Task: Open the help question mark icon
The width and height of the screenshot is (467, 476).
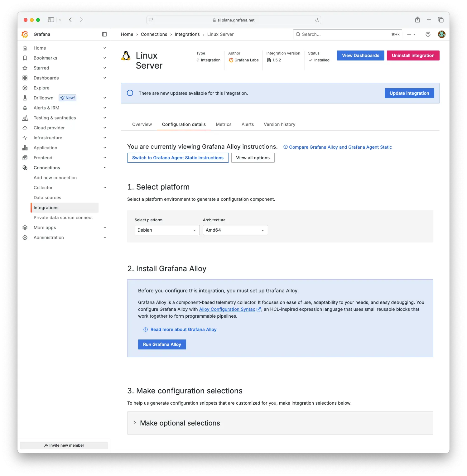Action: click(428, 34)
